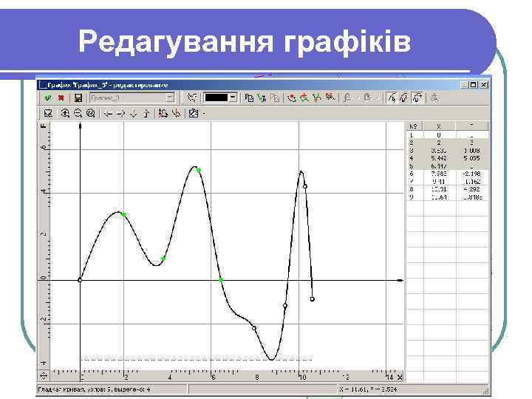Screen dimensions: 532x399
Task: Pan the view up with up arrow
Action: [146, 114]
